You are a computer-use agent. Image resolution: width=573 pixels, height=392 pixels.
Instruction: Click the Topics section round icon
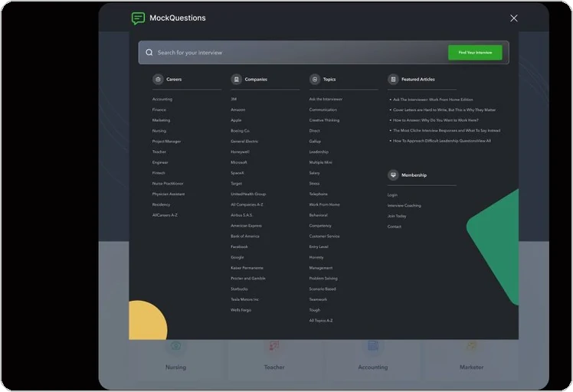click(x=315, y=80)
